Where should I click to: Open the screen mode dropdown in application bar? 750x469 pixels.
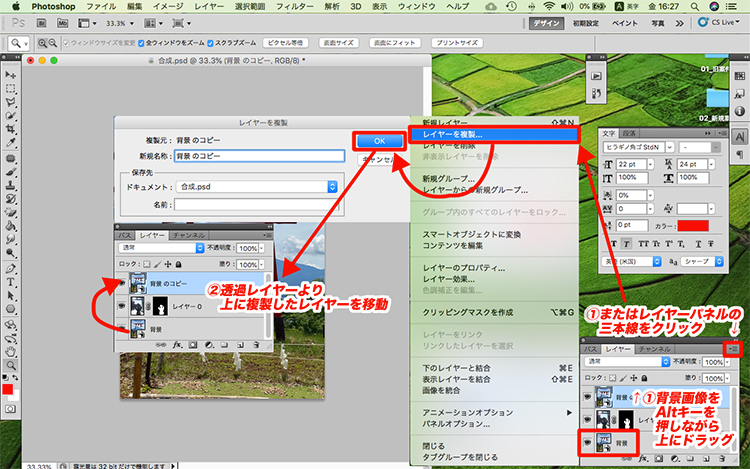[x=182, y=23]
